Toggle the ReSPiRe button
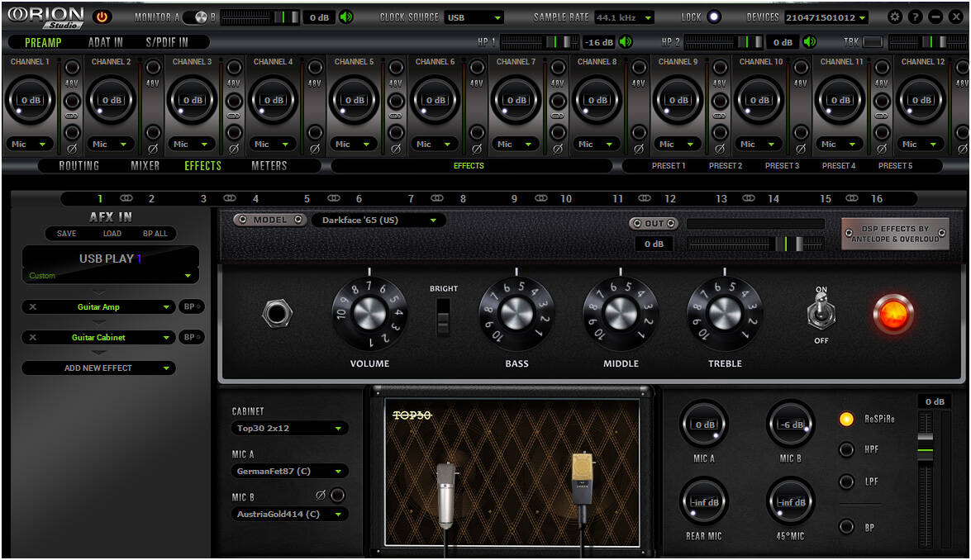The height and width of the screenshot is (560, 971). click(846, 419)
